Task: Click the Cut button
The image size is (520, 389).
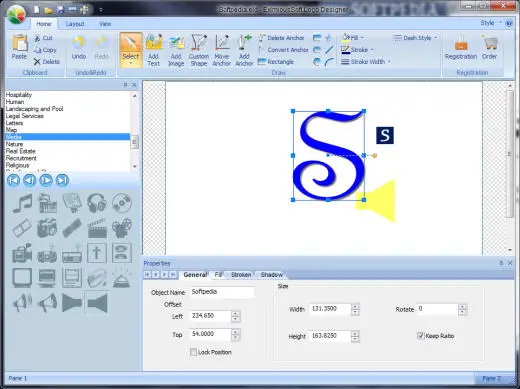Action: (43, 38)
